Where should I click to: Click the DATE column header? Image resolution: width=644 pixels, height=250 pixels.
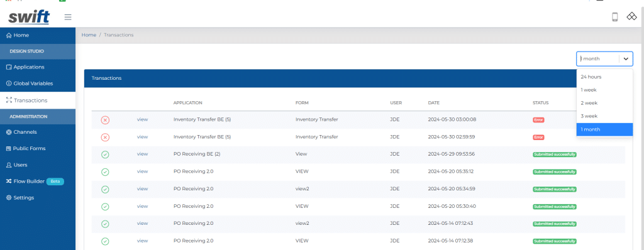tap(434, 102)
